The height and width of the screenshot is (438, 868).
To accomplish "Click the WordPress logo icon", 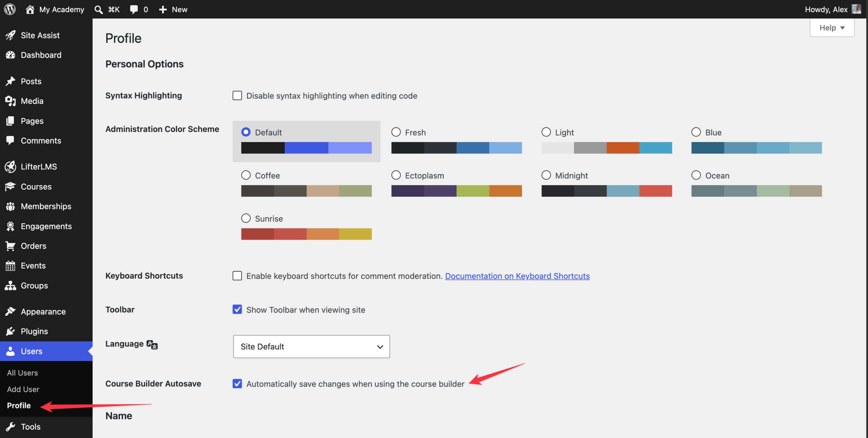I will click(x=10, y=9).
